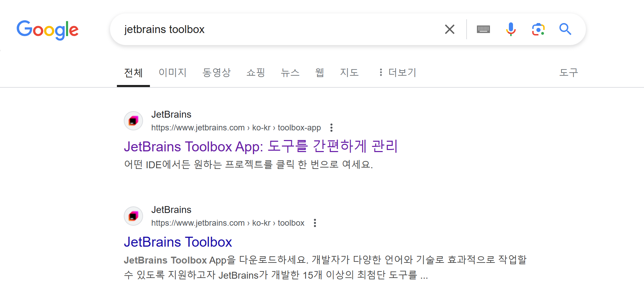Select the 전체 tab
Viewport: 644px width, 300px height.
133,73
